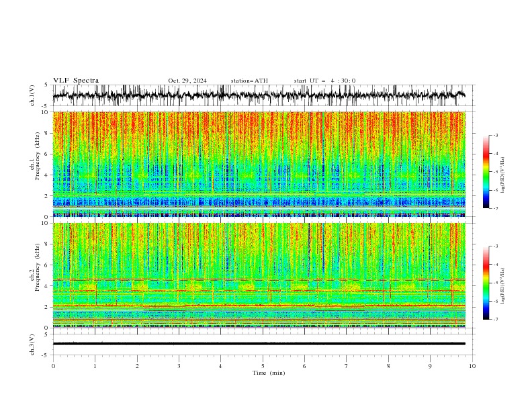This screenshot has height=411, width=532.
Task: Click the "Time (min)" x-axis title
Action: pos(269,373)
